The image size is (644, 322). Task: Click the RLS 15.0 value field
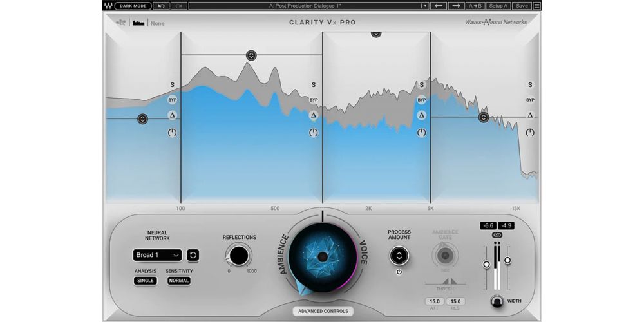[x=455, y=301]
